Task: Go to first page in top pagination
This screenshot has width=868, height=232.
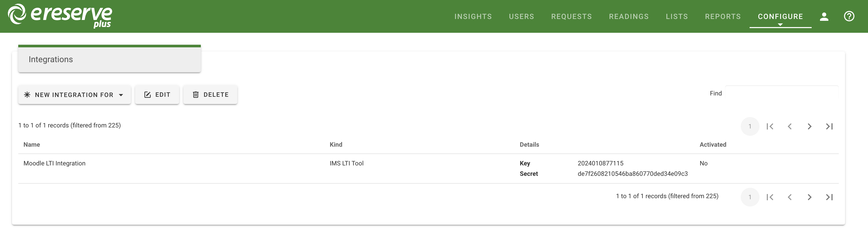Action: coord(770,126)
